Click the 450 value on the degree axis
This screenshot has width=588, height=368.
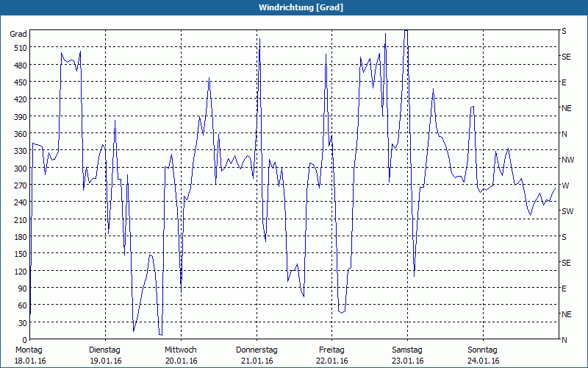[x=20, y=82]
